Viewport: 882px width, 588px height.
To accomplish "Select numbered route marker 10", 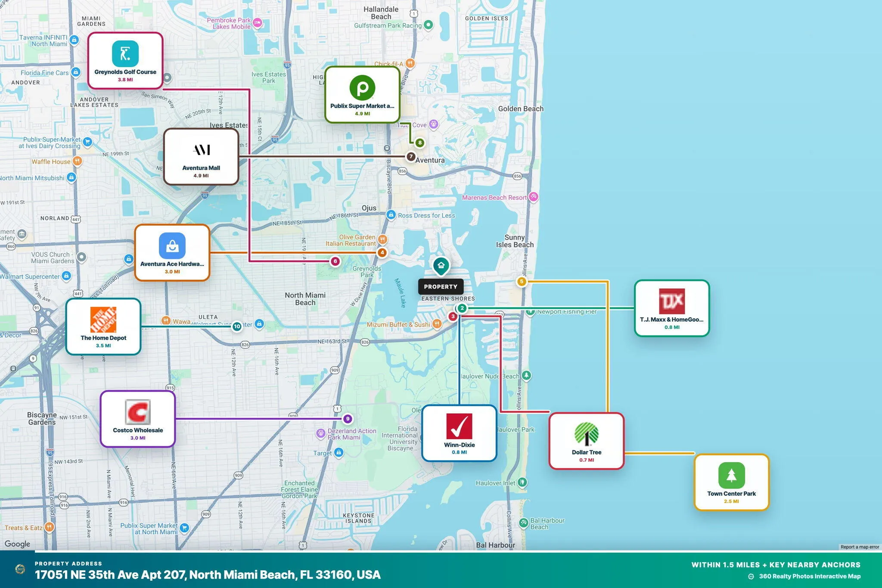I will [x=237, y=327].
